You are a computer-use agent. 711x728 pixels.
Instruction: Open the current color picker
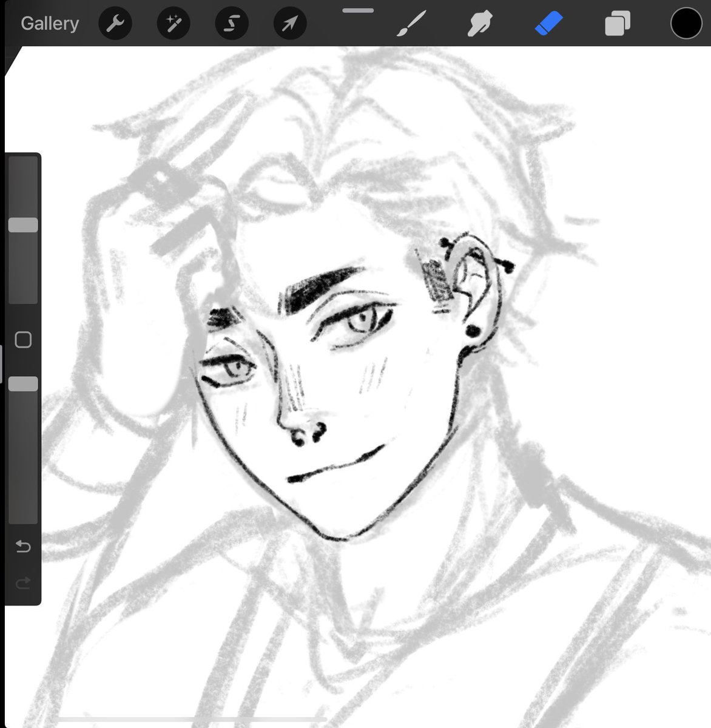tap(686, 23)
